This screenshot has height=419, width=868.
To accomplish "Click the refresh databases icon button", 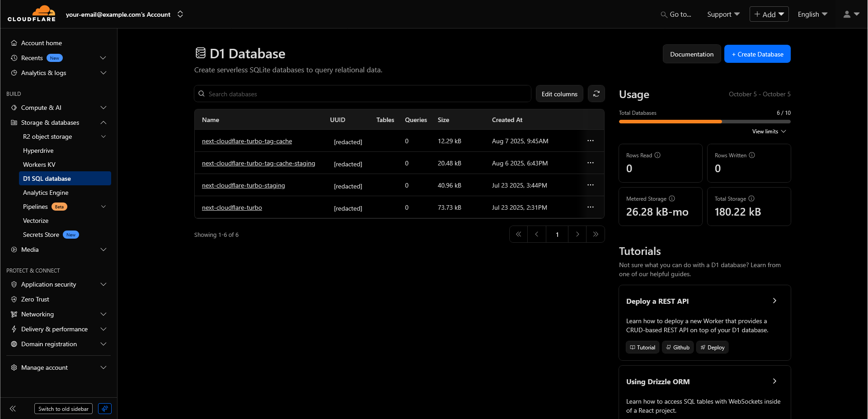I will tap(596, 94).
